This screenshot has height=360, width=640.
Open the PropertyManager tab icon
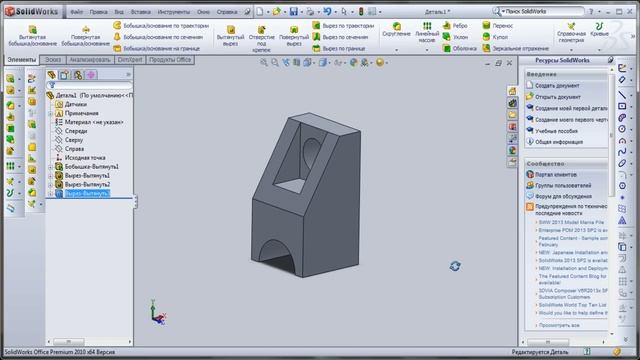pos(64,75)
